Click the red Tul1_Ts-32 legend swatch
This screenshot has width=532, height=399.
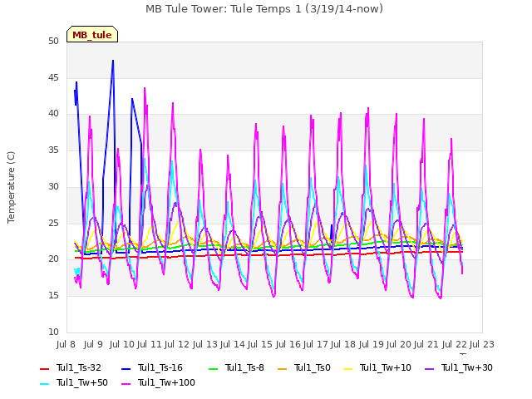[x=44, y=368]
